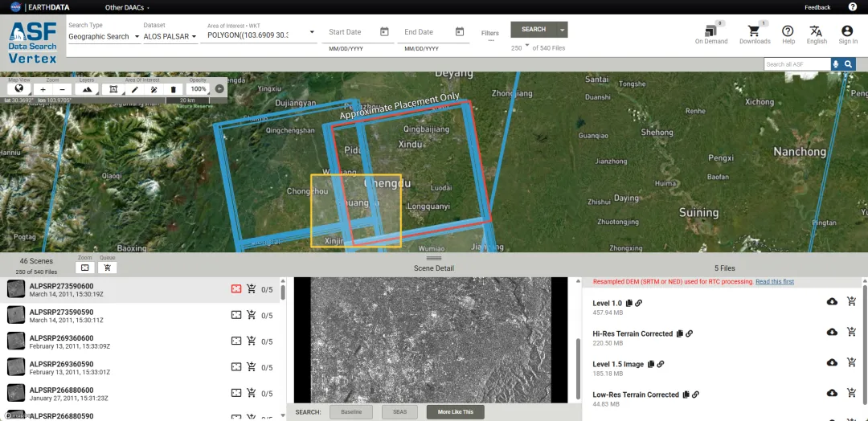Screen dimensions: 868x421
Task: Zoom in on the map with plus
Action: [43, 89]
